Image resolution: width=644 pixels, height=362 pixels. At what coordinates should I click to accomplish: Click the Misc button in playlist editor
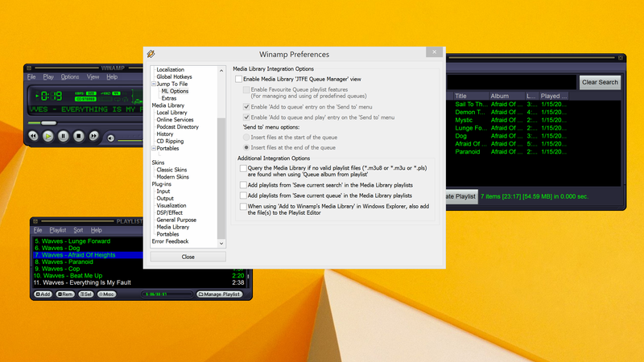coord(107,294)
